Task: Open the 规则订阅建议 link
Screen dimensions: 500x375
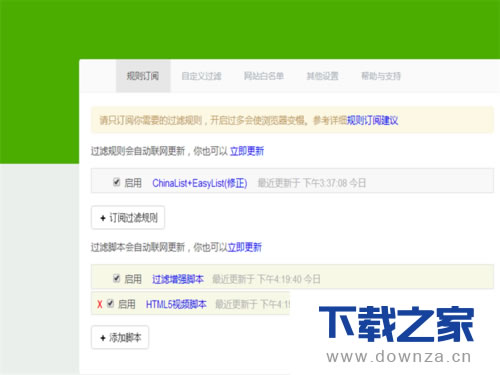Action: (373, 120)
